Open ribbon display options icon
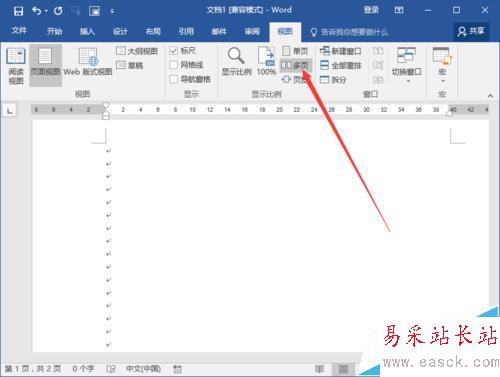This screenshot has height=377, width=500. click(399, 10)
